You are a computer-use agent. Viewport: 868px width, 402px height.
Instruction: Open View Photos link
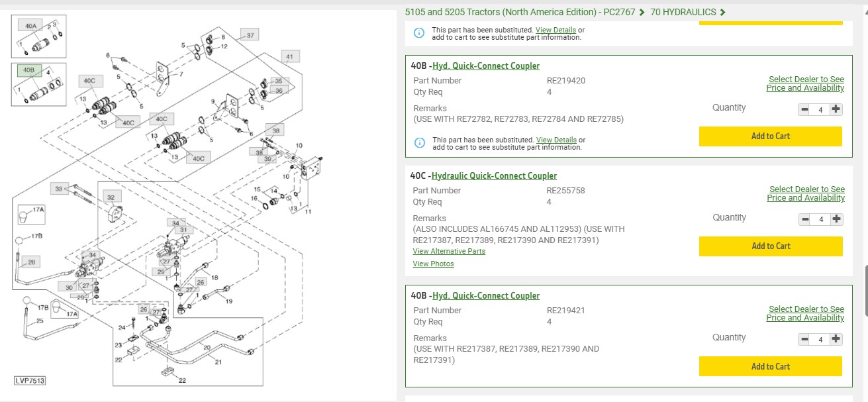pyautogui.click(x=433, y=264)
